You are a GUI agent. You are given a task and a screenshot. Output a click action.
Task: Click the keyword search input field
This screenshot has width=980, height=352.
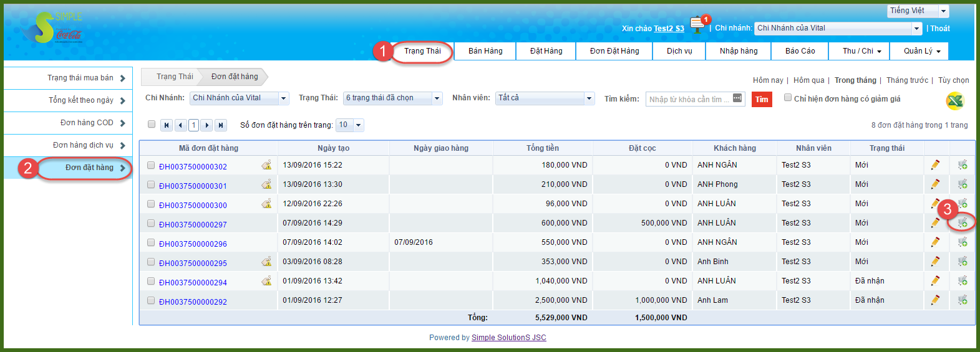[x=688, y=99]
